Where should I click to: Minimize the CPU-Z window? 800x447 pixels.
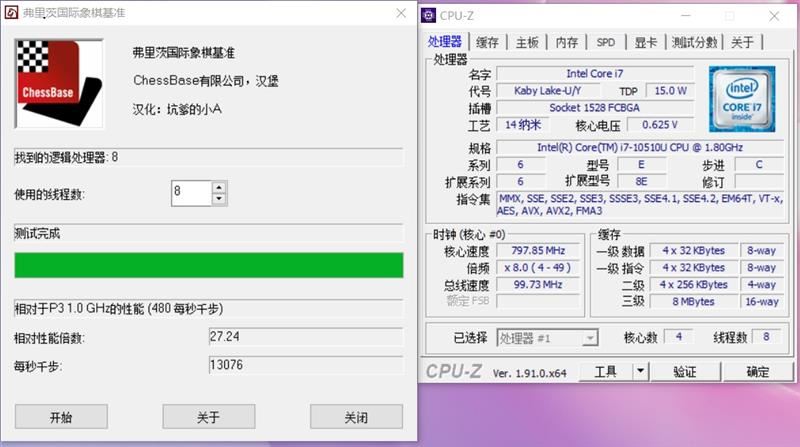pyautogui.click(x=686, y=16)
